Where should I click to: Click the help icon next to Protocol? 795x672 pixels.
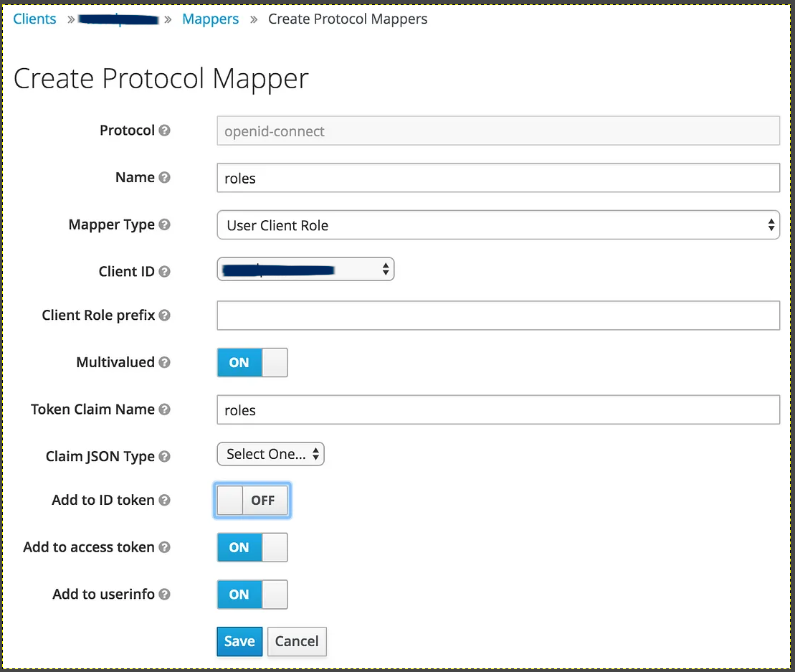point(165,131)
